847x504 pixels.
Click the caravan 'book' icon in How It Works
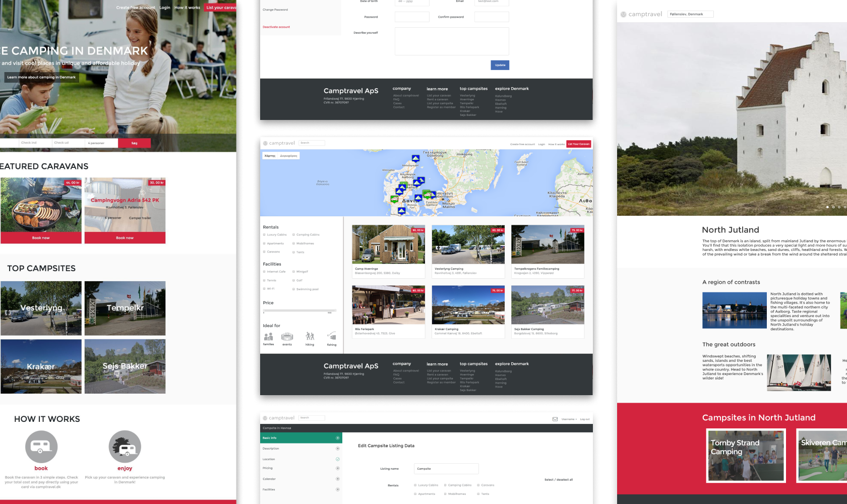[x=41, y=447]
